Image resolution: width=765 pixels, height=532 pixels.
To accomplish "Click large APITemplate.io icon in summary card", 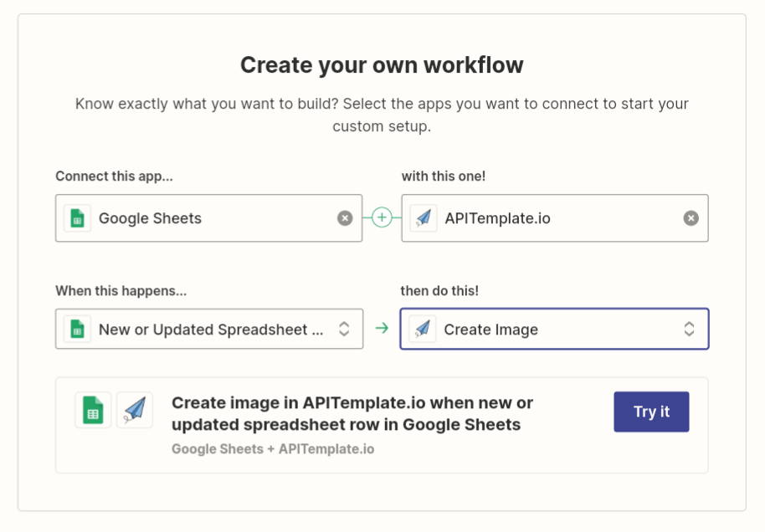I will click(x=135, y=410).
